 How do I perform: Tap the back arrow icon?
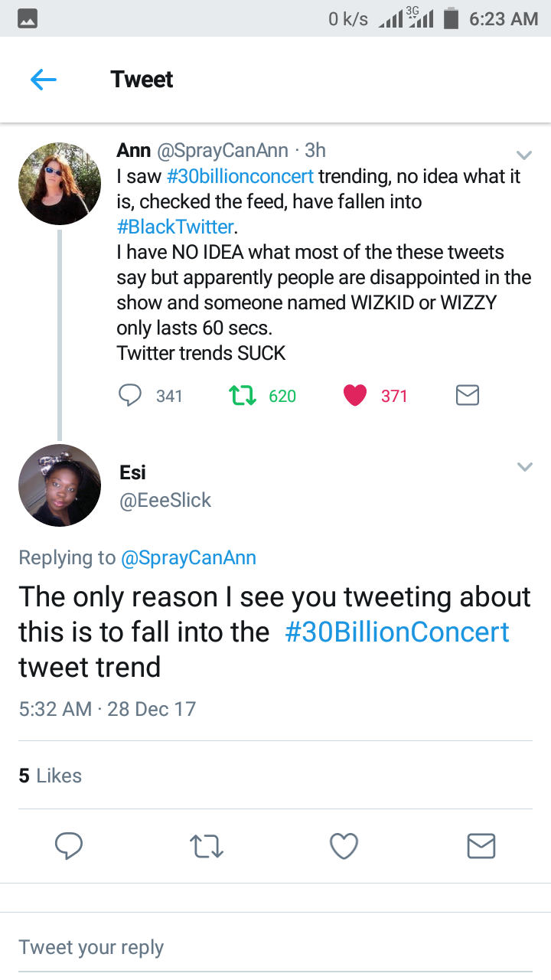coord(44,80)
